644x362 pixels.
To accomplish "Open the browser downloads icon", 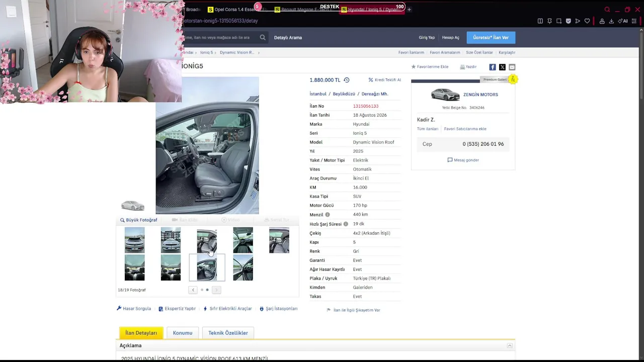I will click(x=611, y=21).
